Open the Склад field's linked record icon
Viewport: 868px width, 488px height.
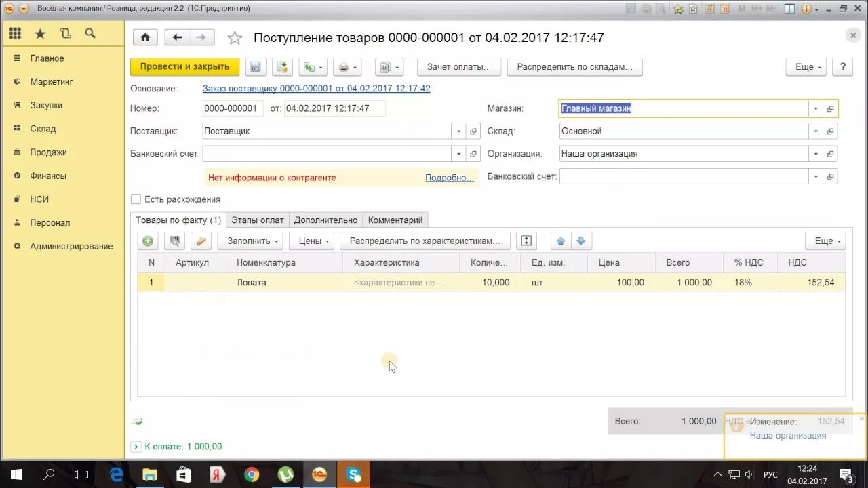830,131
